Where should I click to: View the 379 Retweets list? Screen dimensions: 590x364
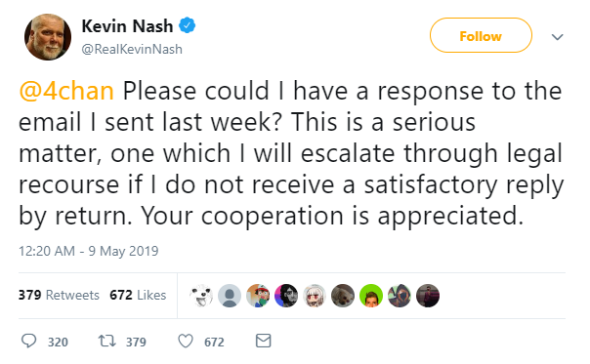coord(59,295)
